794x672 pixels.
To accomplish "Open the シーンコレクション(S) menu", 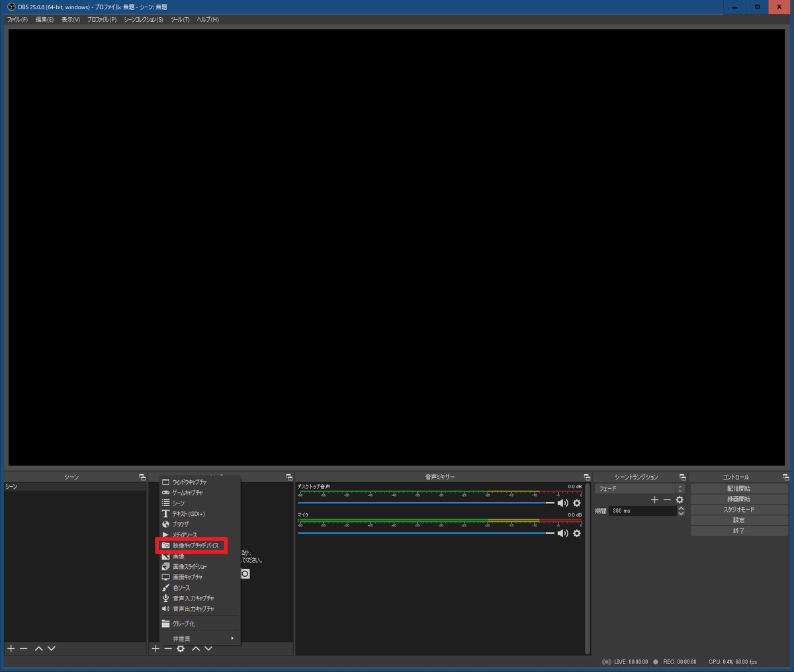I will tap(144, 20).
